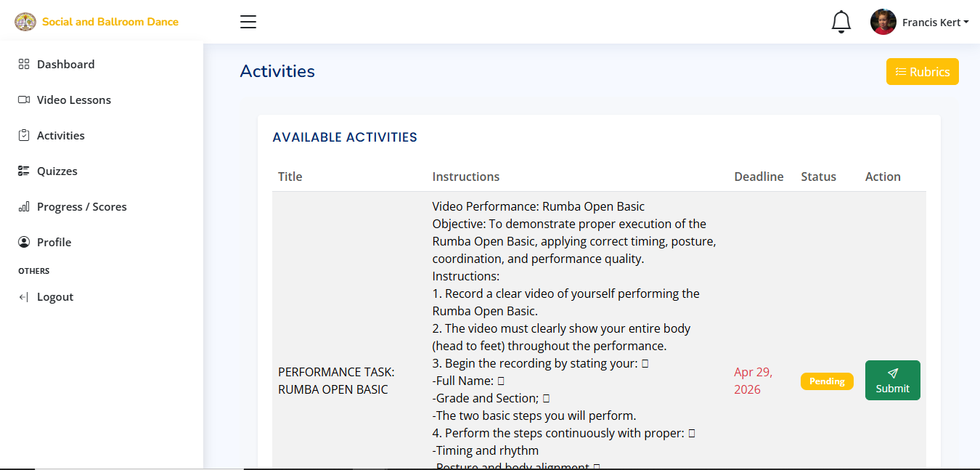The width and height of the screenshot is (980, 470).
Task: Open the Rubrics button
Action: click(x=922, y=72)
